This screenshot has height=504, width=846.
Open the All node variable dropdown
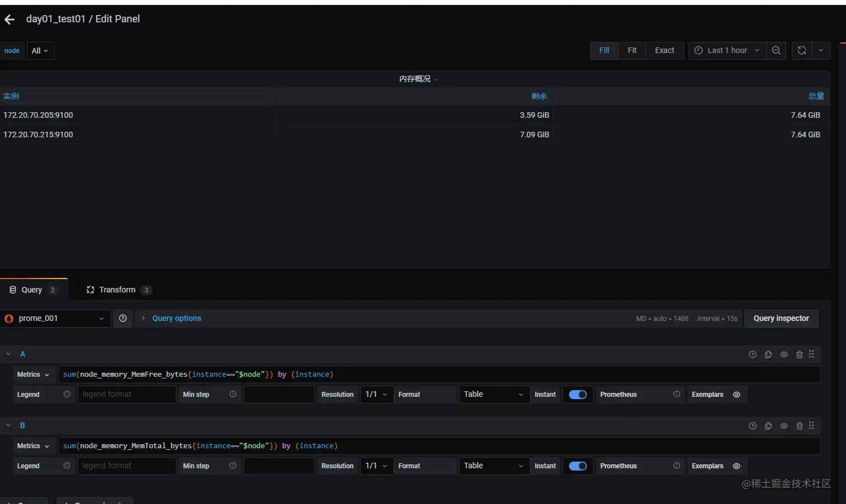(40, 51)
